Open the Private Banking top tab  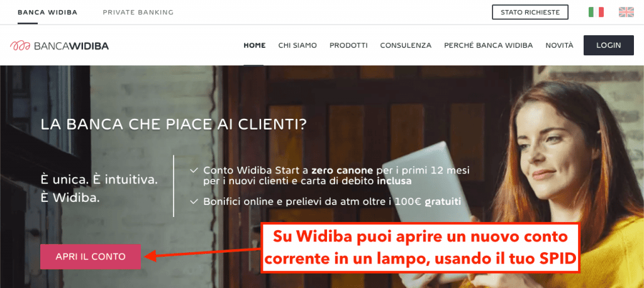point(138,13)
